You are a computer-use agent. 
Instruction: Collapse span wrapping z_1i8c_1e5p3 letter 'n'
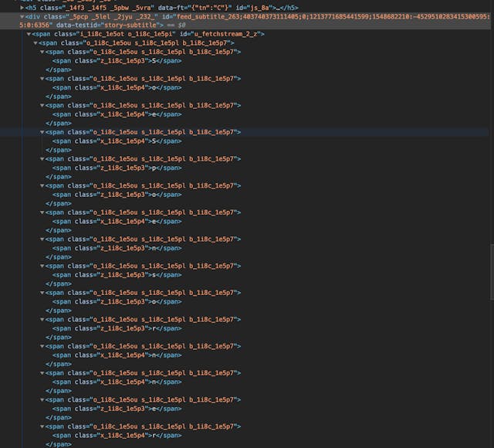(42, 239)
